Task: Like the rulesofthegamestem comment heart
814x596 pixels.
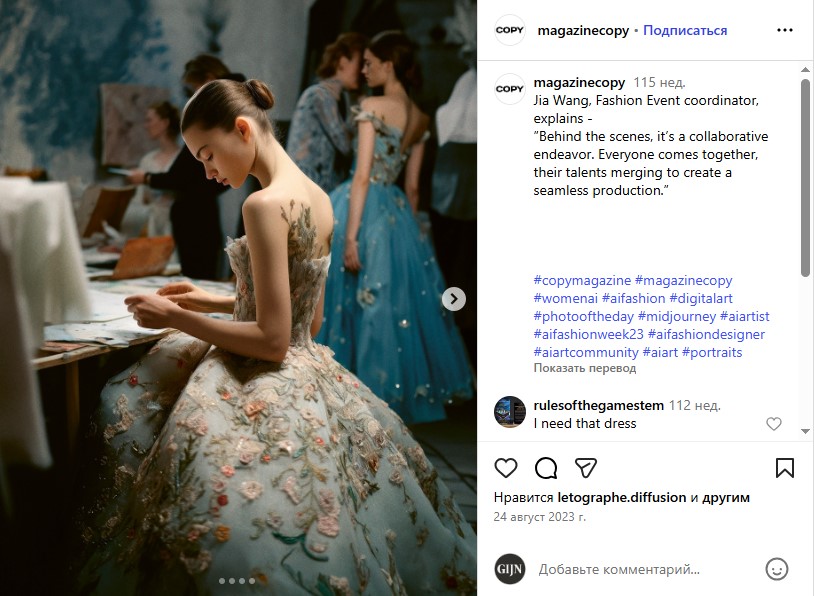Action: tap(774, 424)
